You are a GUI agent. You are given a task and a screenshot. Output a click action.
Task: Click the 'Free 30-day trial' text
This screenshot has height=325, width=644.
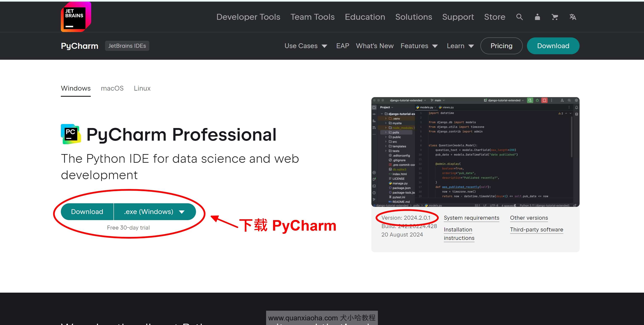(x=128, y=228)
